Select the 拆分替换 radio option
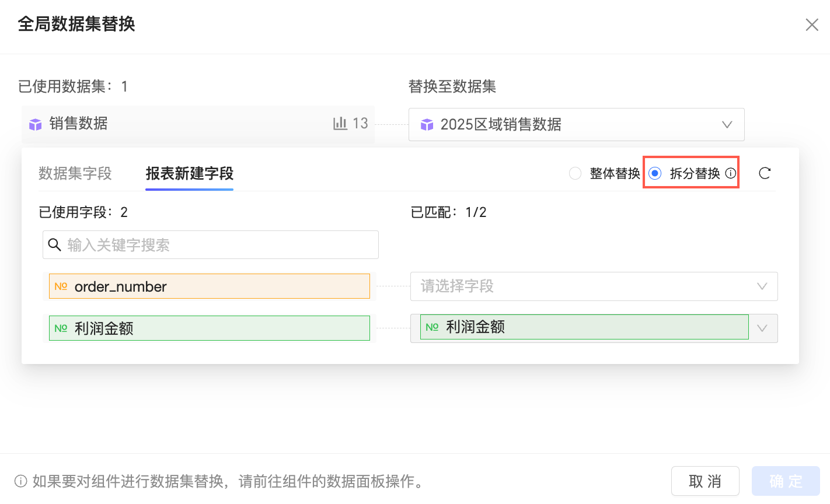Viewport: 830px width, 504px height. (x=655, y=173)
